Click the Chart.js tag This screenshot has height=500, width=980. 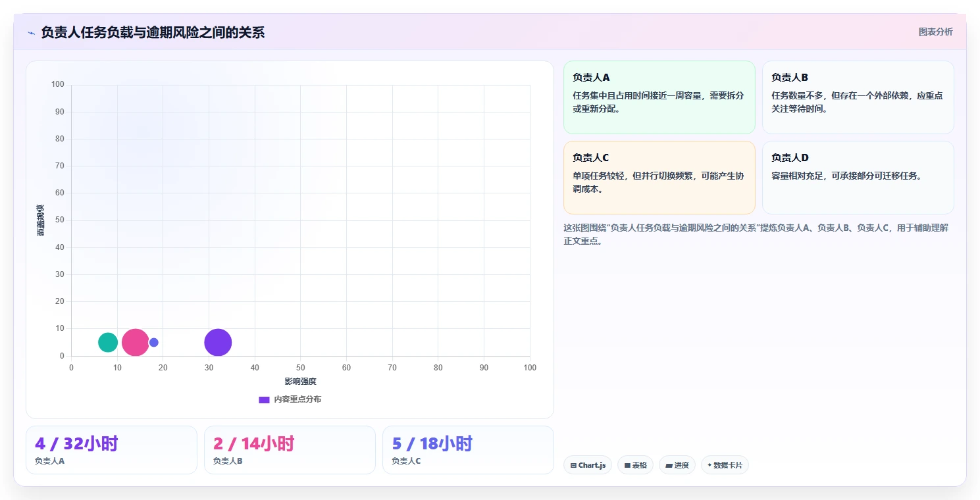pyautogui.click(x=588, y=465)
